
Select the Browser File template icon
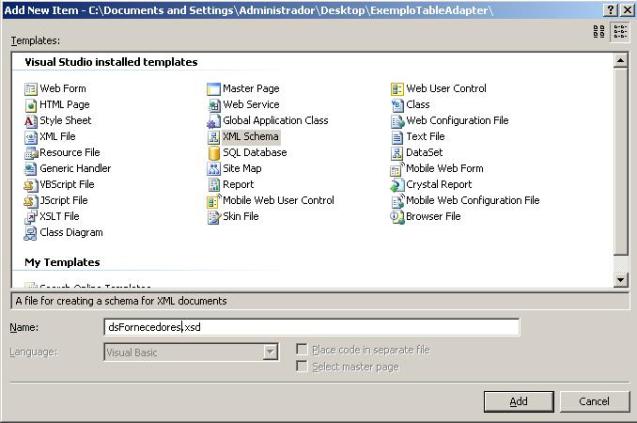click(x=397, y=217)
